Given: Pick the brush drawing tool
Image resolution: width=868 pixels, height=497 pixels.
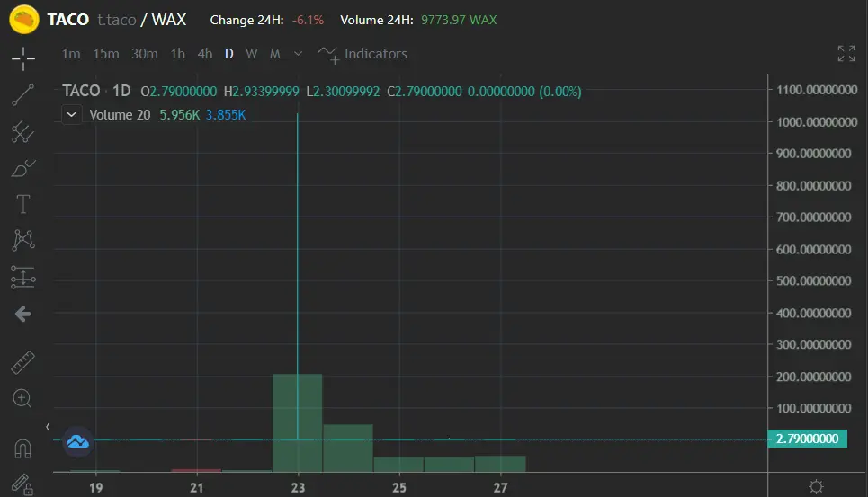Looking at the screenshot, I should click(x=22, y=168).
